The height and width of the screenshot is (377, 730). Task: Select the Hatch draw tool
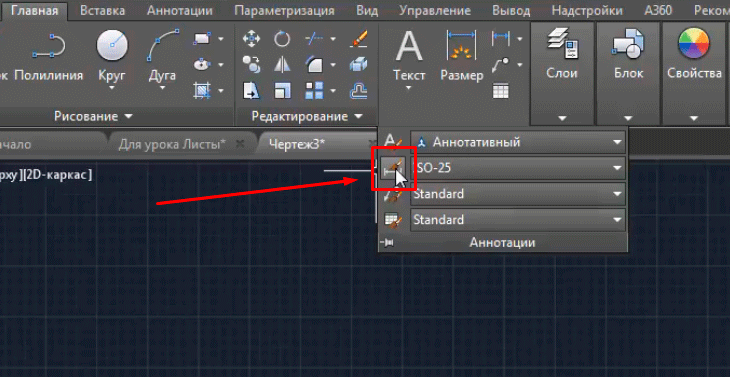202,90
